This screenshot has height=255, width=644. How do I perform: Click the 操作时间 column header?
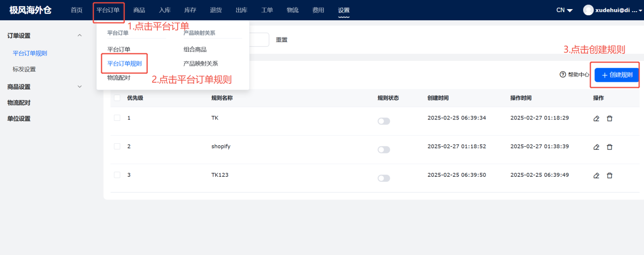click(x=521, y=98)
